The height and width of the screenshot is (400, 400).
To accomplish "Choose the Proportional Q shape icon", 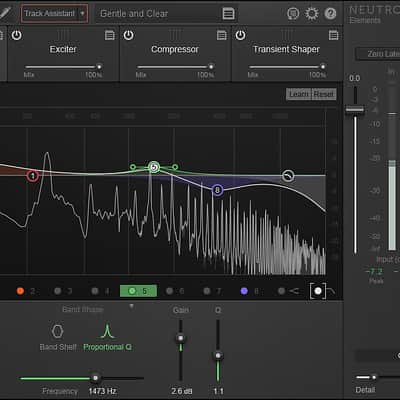I will 107,331.
